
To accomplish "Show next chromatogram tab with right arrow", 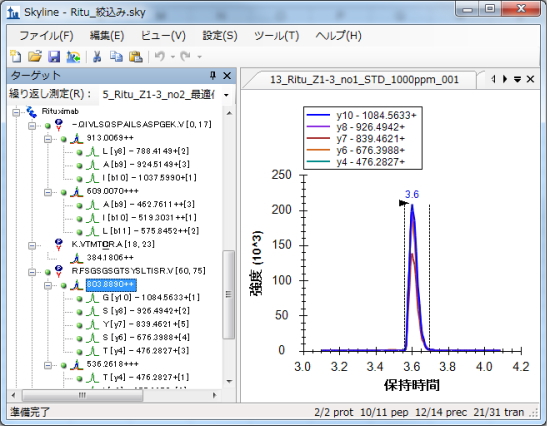I will [x=505, y=79].
